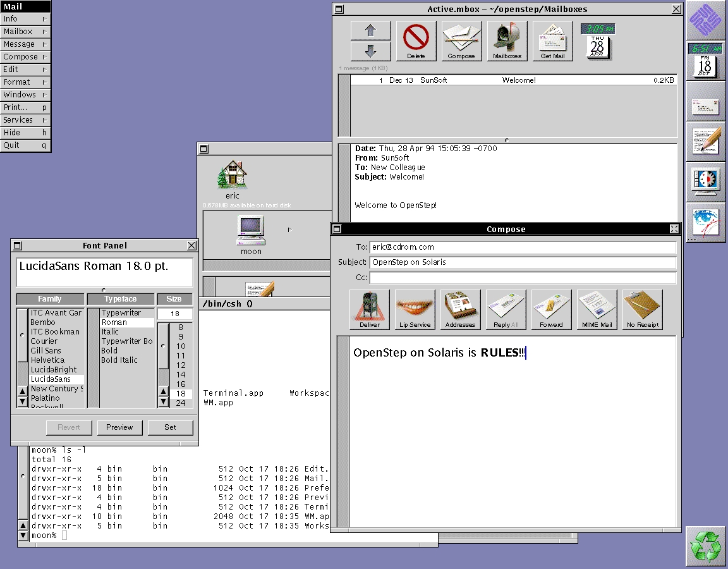Choose Print... from the Mail menu

[25, 107]
